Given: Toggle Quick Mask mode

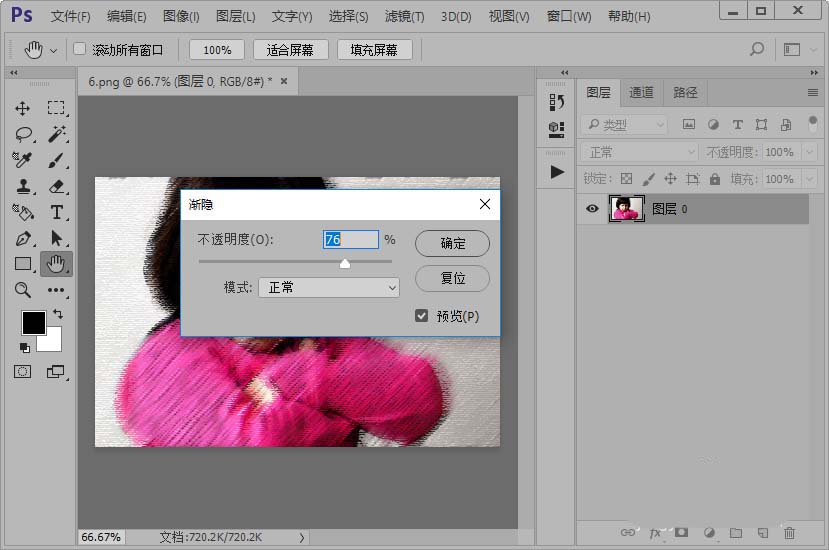Looking at the screenshot, I should tap(22, 371).
